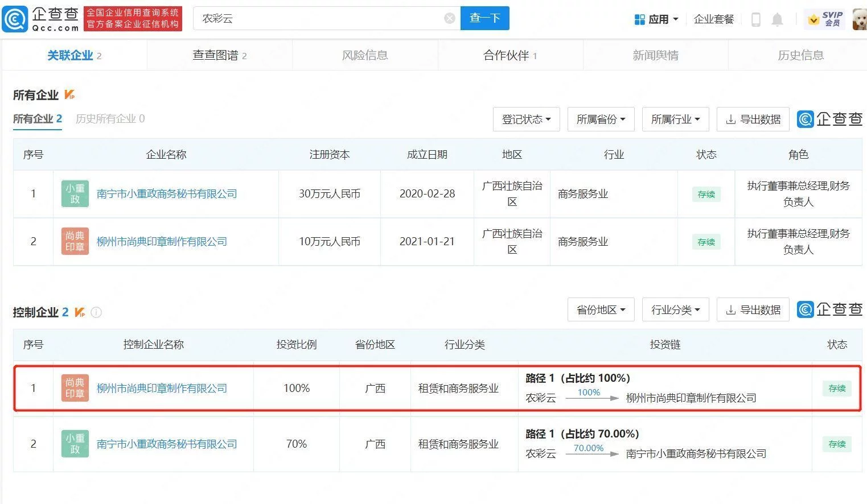Click the 70% investment ratio cell
This screenshot has height=504, width=867.
(x=297, y=444)
